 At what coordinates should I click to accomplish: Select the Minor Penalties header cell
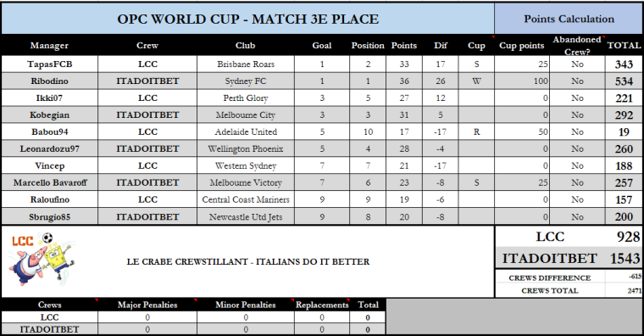[x=246, y=305]
